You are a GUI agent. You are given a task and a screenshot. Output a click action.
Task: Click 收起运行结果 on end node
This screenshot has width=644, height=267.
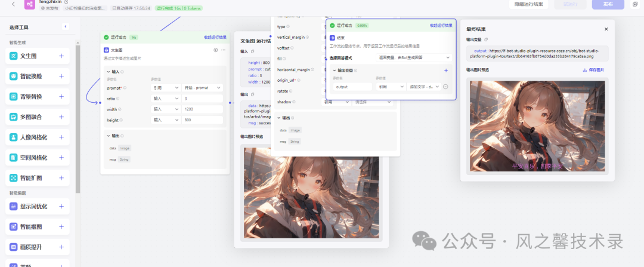coord(441,26)
